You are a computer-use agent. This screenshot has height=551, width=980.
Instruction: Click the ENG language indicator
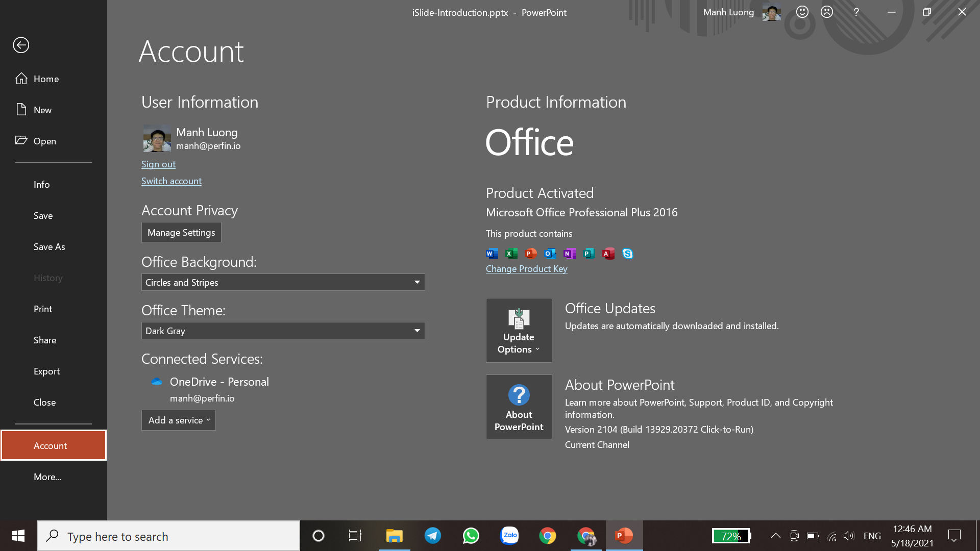[872, 536]
